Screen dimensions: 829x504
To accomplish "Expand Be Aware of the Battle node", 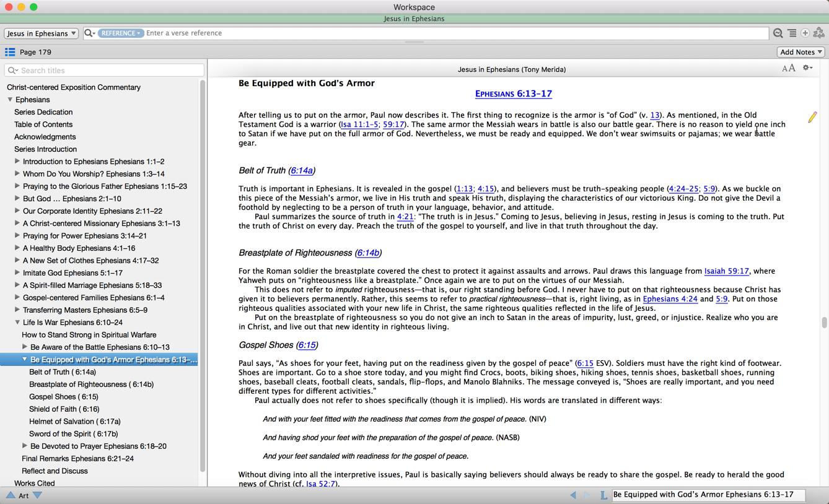I will pos(25,347).
